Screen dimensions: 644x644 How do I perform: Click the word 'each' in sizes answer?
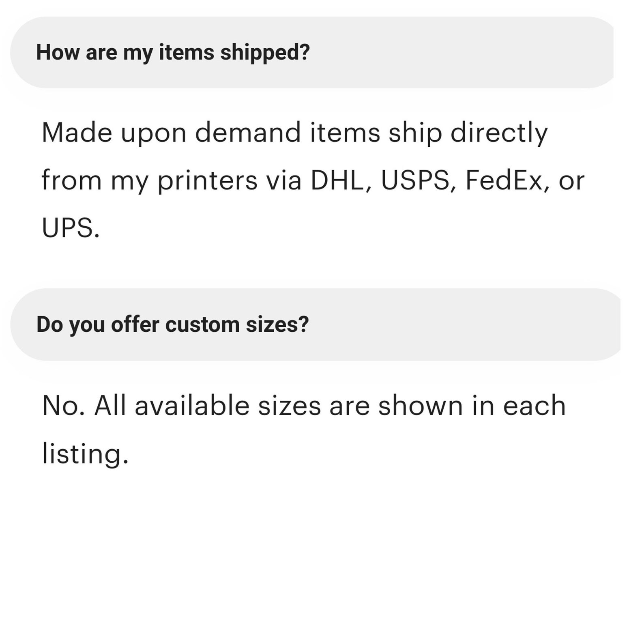click(534, 406)
